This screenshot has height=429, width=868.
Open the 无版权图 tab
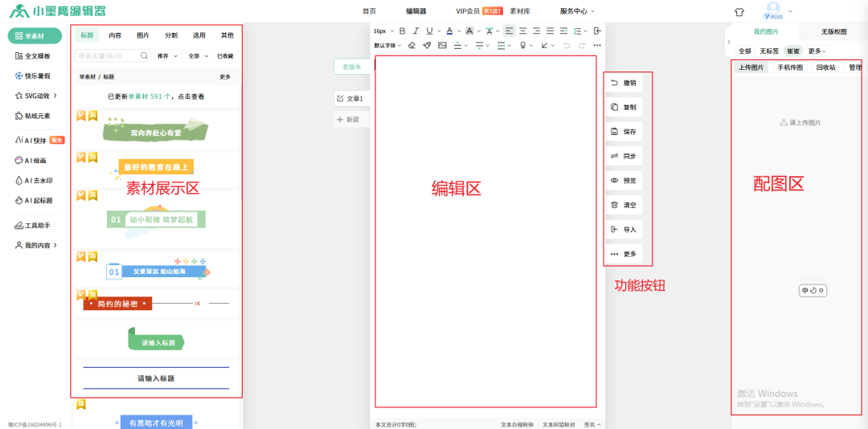833,32
